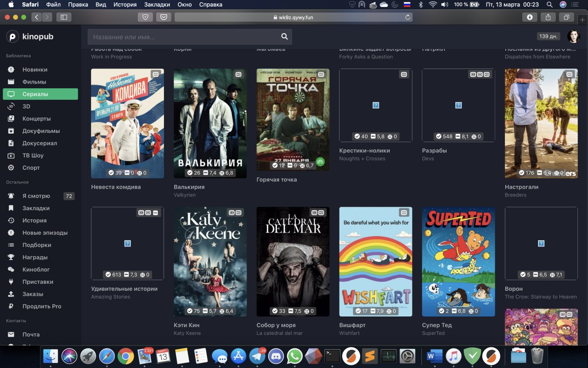This screenshot has height=368, width=588.
Task: Click Safari back navigation button
Action: (36, 17)
